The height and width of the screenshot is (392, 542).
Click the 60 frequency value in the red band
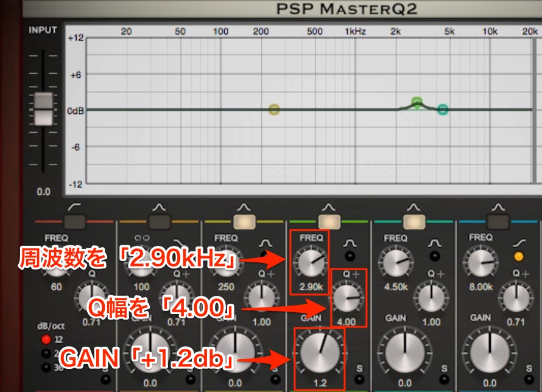(57, 287)
